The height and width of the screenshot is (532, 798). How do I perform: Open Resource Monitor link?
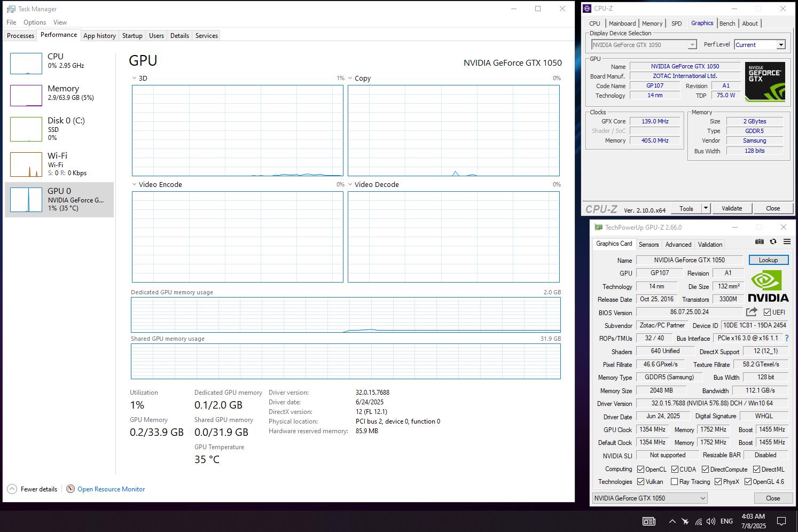[x=111, y=489]
